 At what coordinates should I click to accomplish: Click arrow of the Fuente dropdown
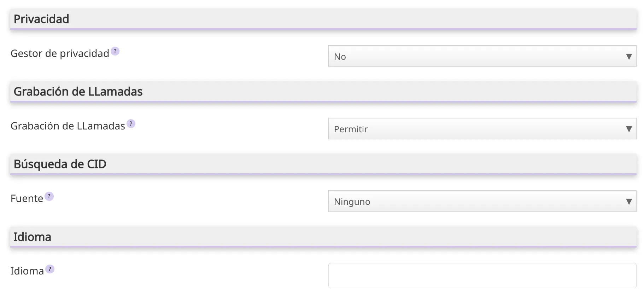(629, 202)
